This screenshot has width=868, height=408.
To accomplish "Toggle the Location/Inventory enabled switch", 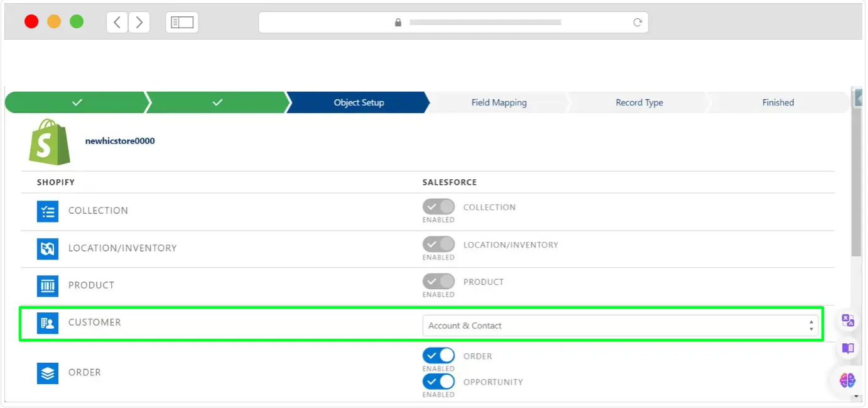I will 438,245.
